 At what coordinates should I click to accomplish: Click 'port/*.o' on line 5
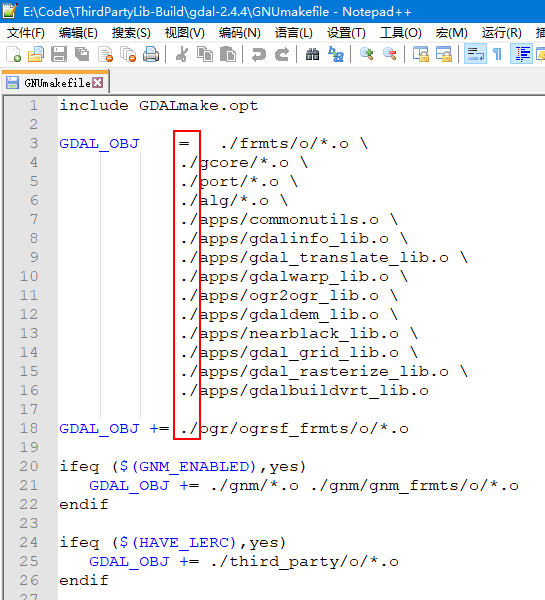coord(239,181)
